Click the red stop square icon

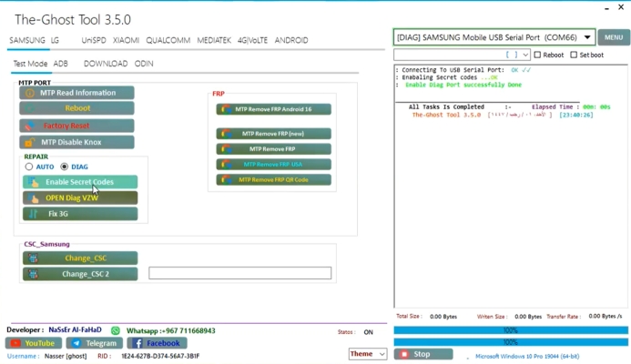point(404,354)
